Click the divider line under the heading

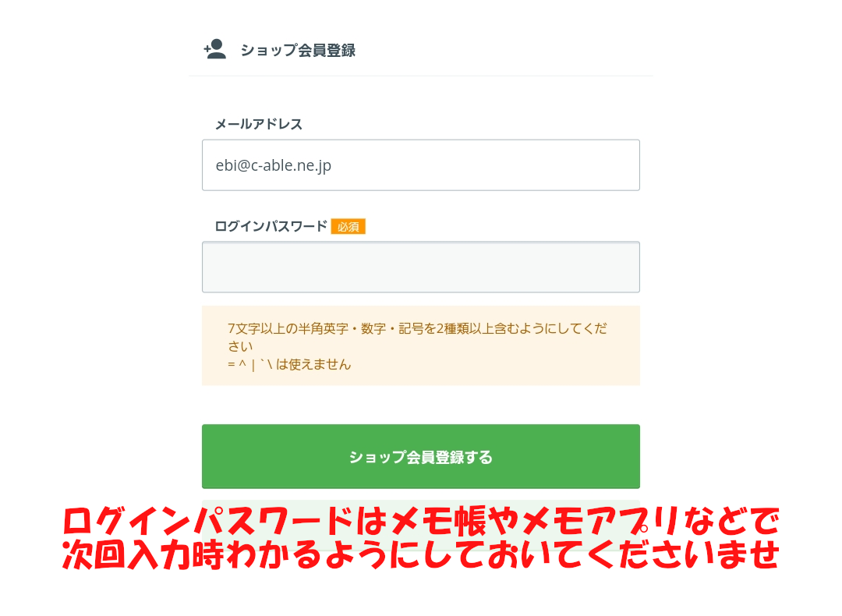click(x=421, y=76)
